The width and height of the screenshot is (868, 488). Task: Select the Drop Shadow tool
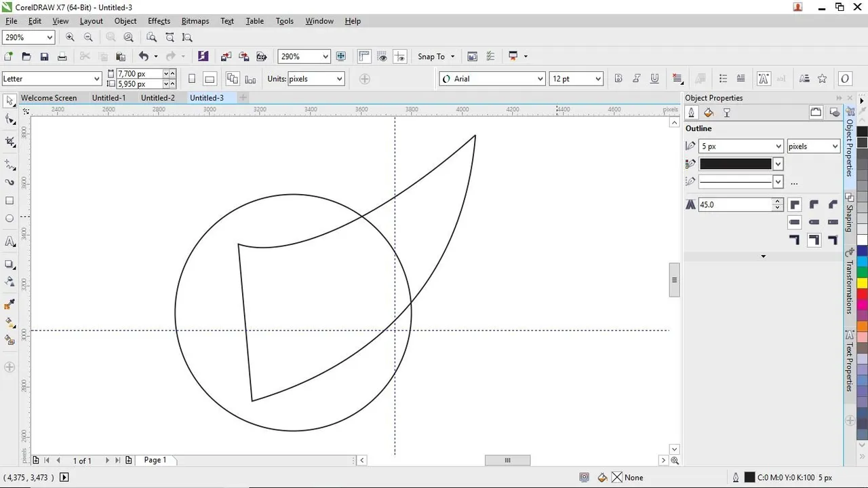point(9,264)
